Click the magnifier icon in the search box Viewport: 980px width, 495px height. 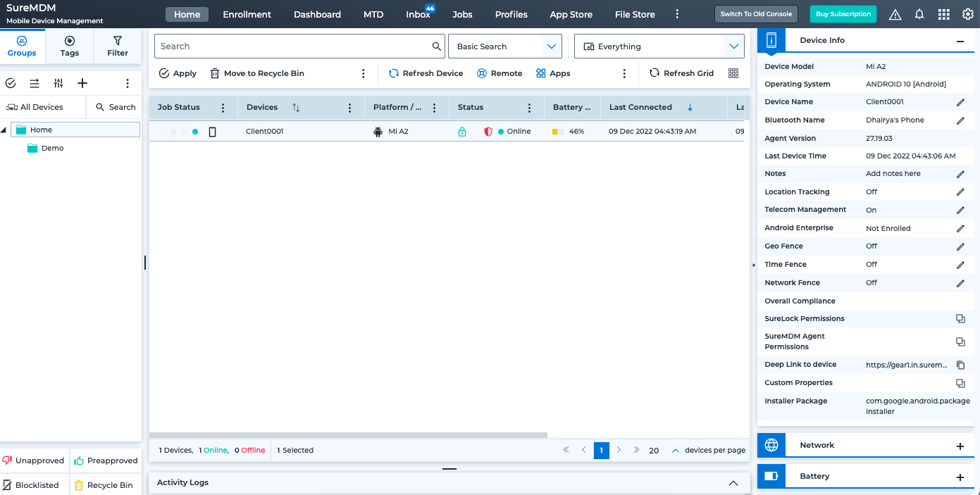point(437,46)
